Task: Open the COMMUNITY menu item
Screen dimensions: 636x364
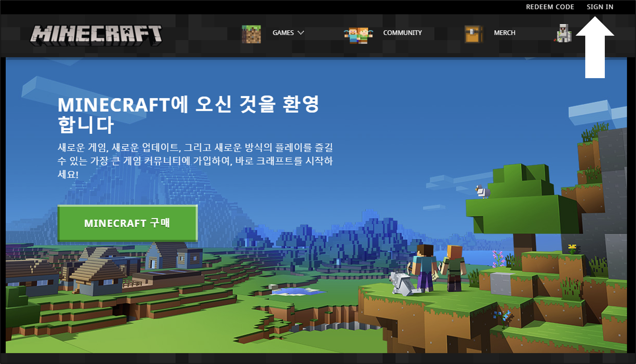Action: pos(403,33)
